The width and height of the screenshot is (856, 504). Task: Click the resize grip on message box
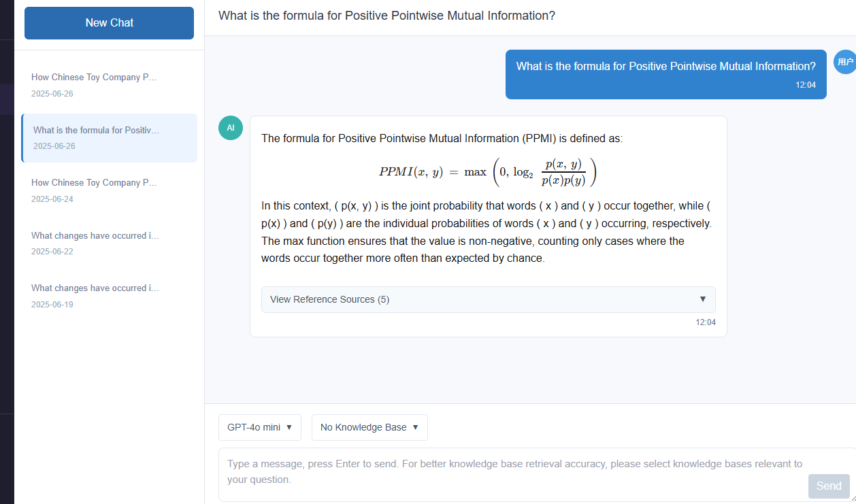pos(851,497)
